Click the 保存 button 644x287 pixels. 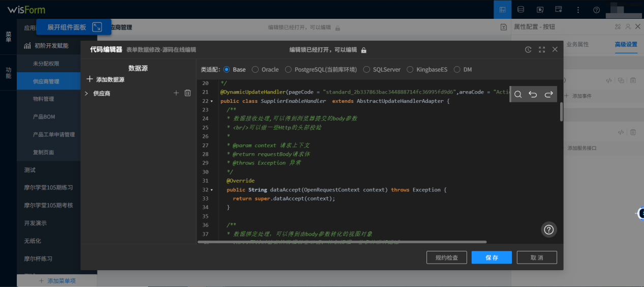492,257
